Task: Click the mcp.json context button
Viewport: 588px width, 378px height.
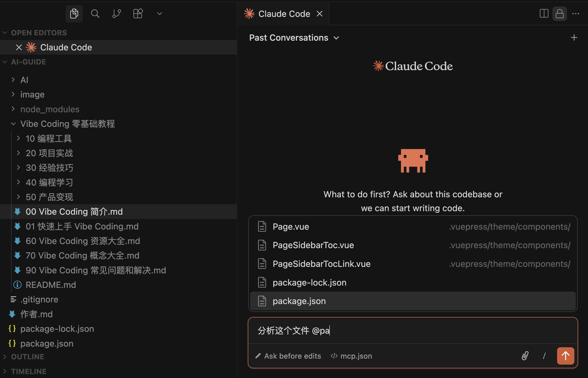Action: [351, 356]
